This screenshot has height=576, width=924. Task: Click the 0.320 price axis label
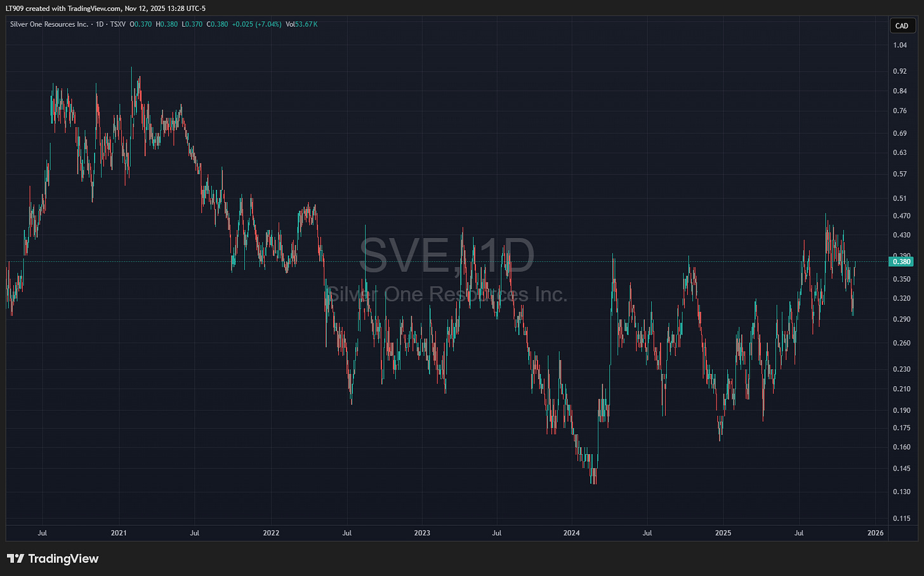pos(902,298)
